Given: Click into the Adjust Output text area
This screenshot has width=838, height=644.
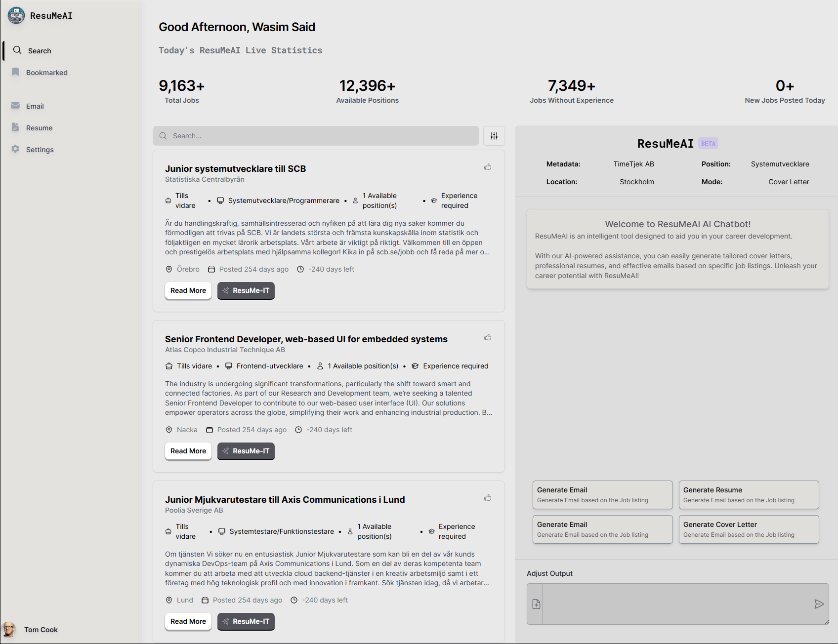Looking at the screenshot, I should [x=677, y=604].
